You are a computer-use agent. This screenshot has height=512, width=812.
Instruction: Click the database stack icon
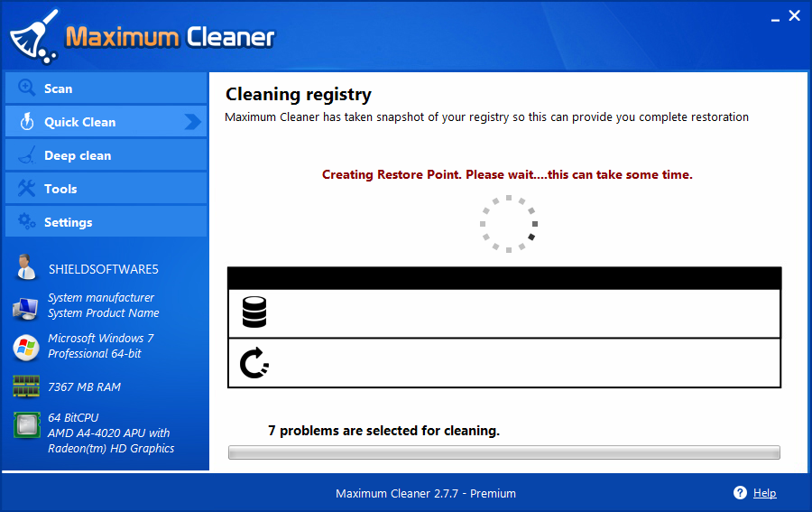point(254,312)
